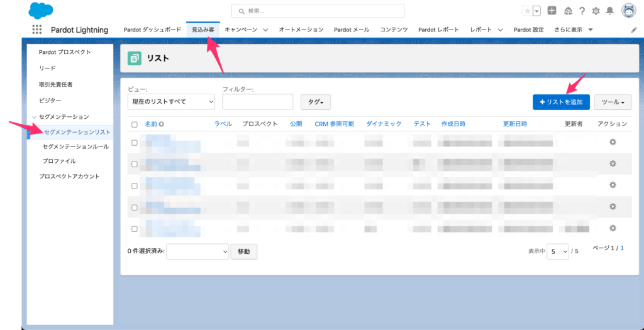Go to page 1 link in pagination
This screenshot has height=330, width=644.
coord(622,248)
